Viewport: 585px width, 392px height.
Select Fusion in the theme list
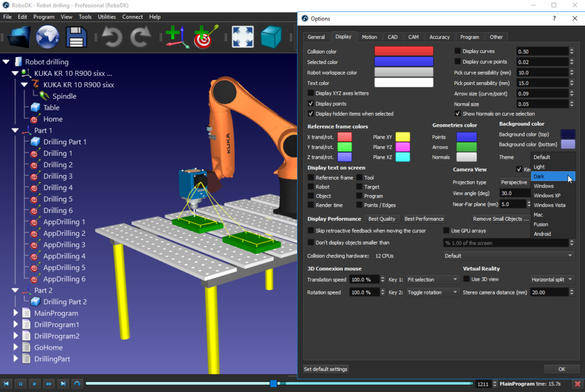pyautogui.click(x=540, y=224)
